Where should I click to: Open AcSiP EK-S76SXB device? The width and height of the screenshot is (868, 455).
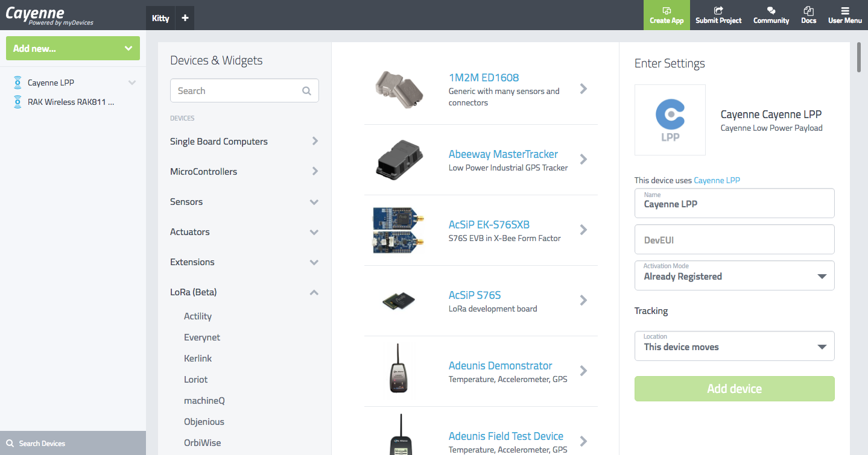click(x=489, y=225)
